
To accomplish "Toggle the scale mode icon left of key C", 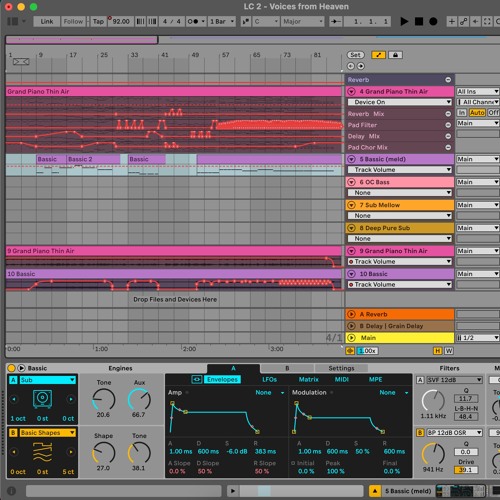I will click(246, 22).
